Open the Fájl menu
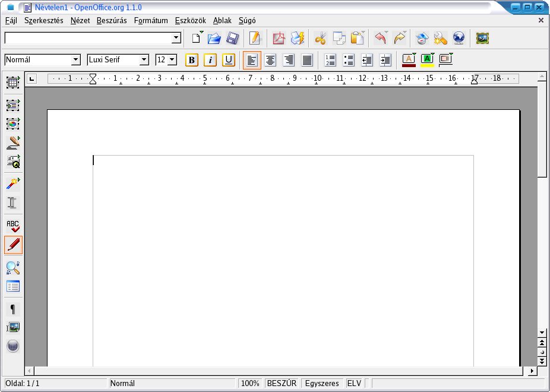 [11, 21]
